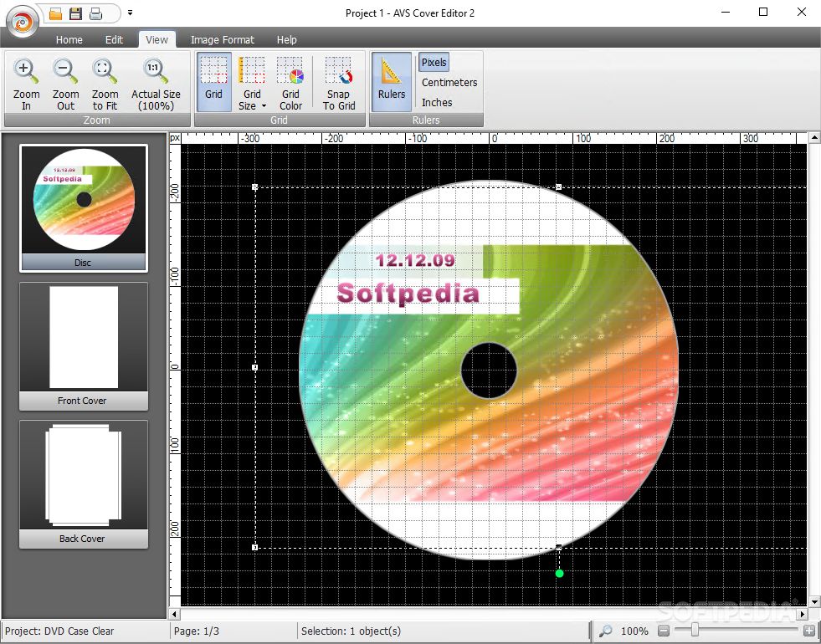Open the Grid Size dropdown
This screenshot has width=821, height=644.
(x=252, y=82)
